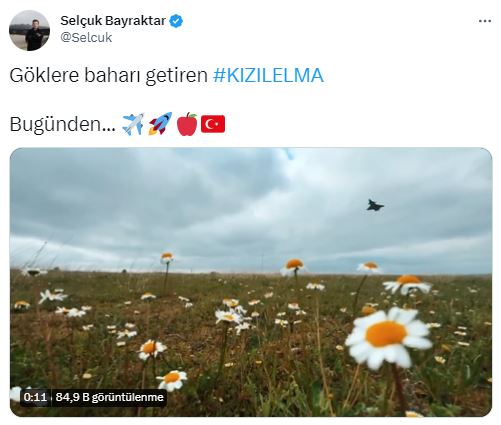Click the tall daisy at the horizon center
Image resolution: width=501 pixels, height=425 pixels.
[292, 267]
